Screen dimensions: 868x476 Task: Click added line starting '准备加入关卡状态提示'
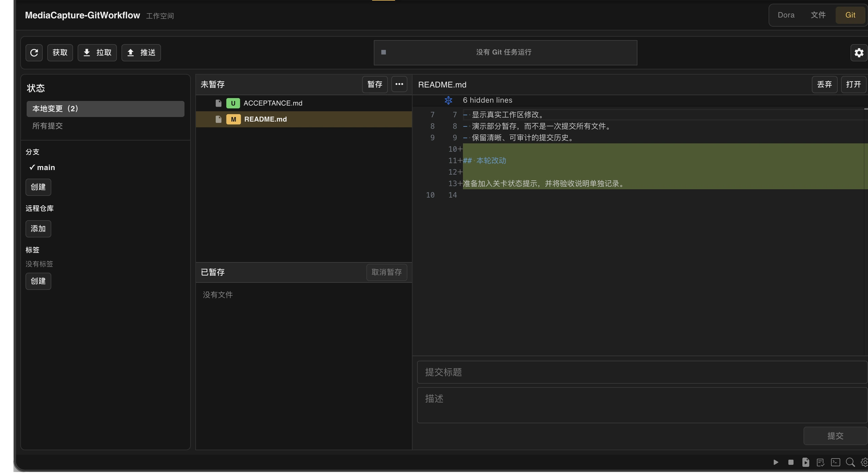(544, 184)
